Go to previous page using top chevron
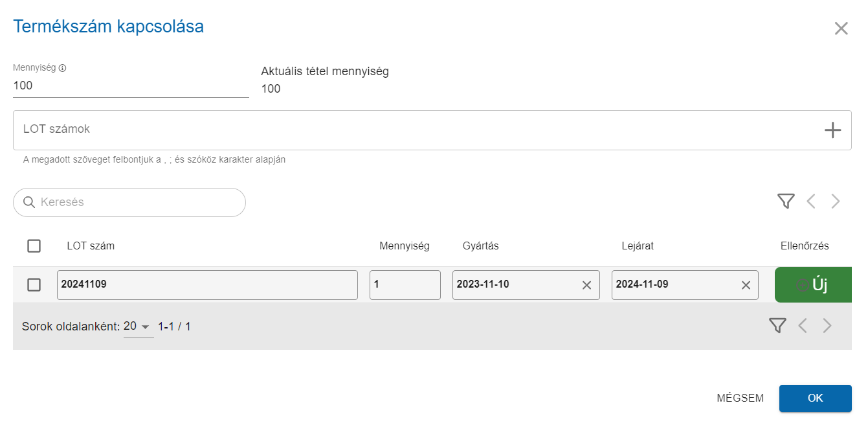 (810, 201)
